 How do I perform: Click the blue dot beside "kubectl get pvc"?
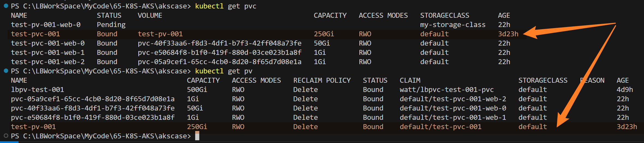tap(6, 6)
